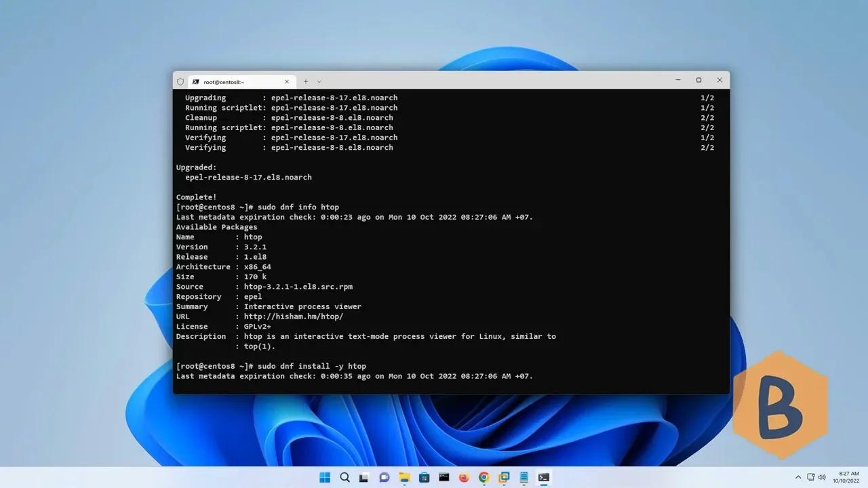Open File Explorer from the taskbar
This screenshot has height=488, width=868.
click(404, 477)
